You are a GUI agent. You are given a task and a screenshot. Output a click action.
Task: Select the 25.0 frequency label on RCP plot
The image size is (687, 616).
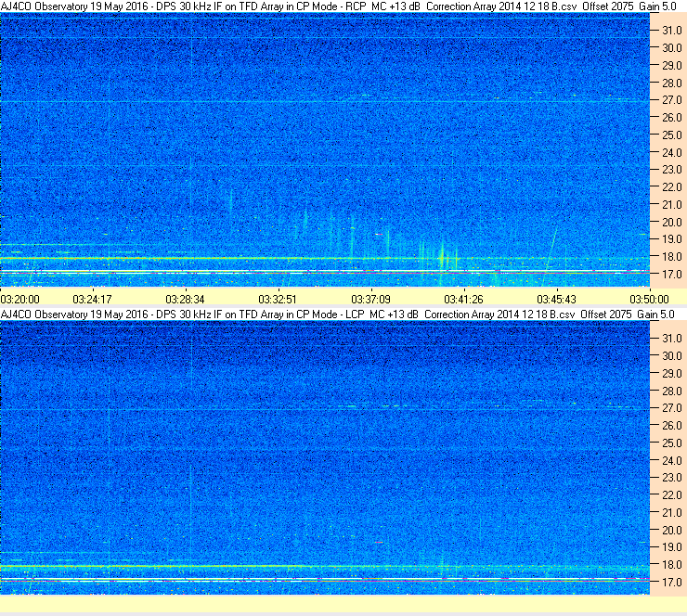coord(671,135)
